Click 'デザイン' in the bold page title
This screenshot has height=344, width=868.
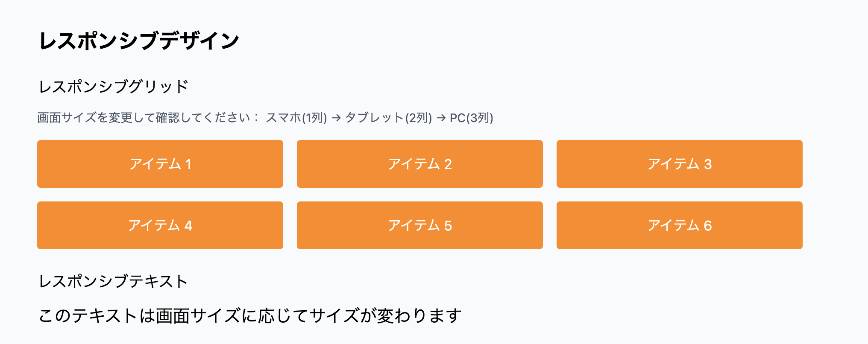click(200, 41)
